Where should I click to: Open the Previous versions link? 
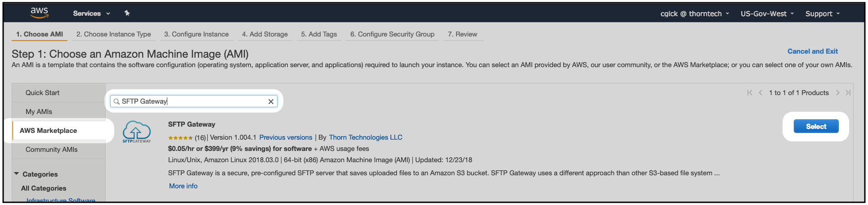tap(286, 137)
